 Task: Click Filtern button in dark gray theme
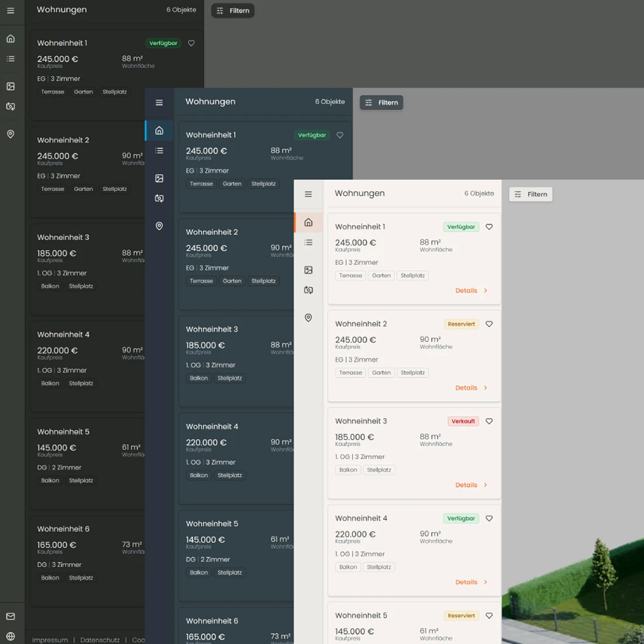(233, 11)
